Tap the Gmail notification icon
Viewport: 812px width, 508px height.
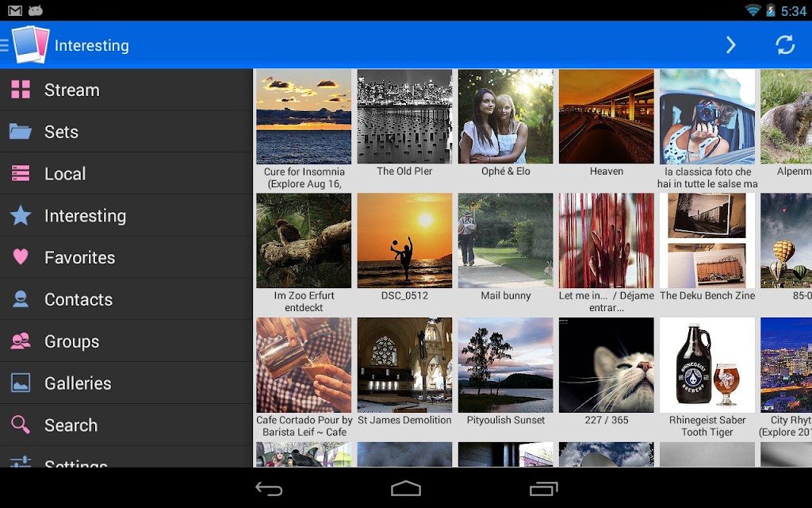[15, 10]
